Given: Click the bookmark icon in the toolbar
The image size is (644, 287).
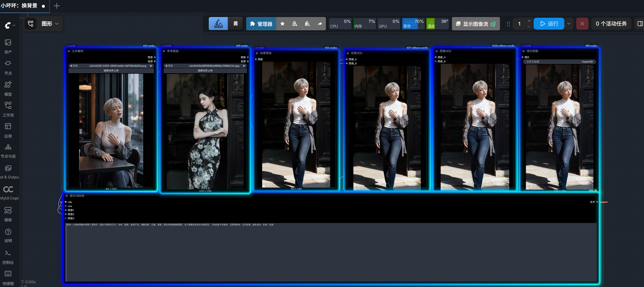Looking at the screenshot, I should pyautogui.click(x=235, y=23).
